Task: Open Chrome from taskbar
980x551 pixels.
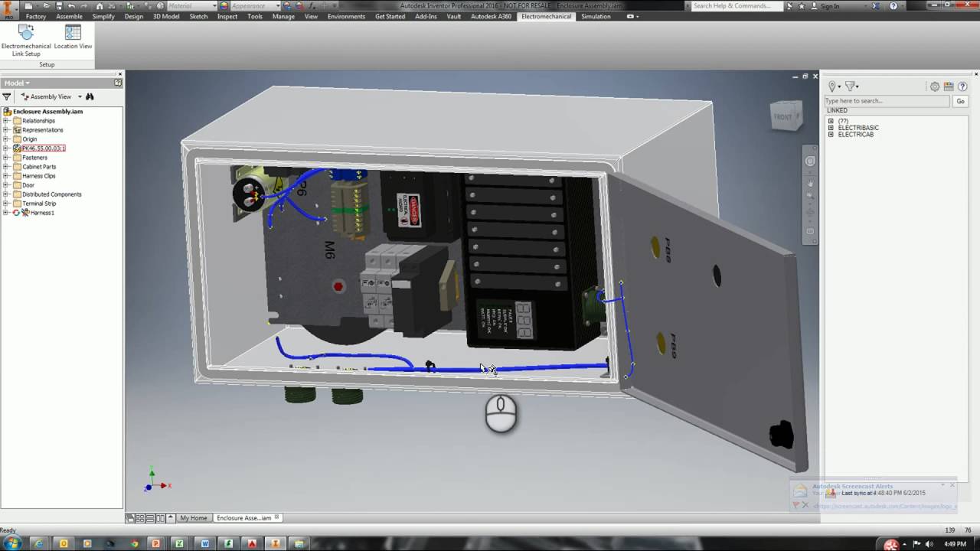Action: click(x=135, y=544)
